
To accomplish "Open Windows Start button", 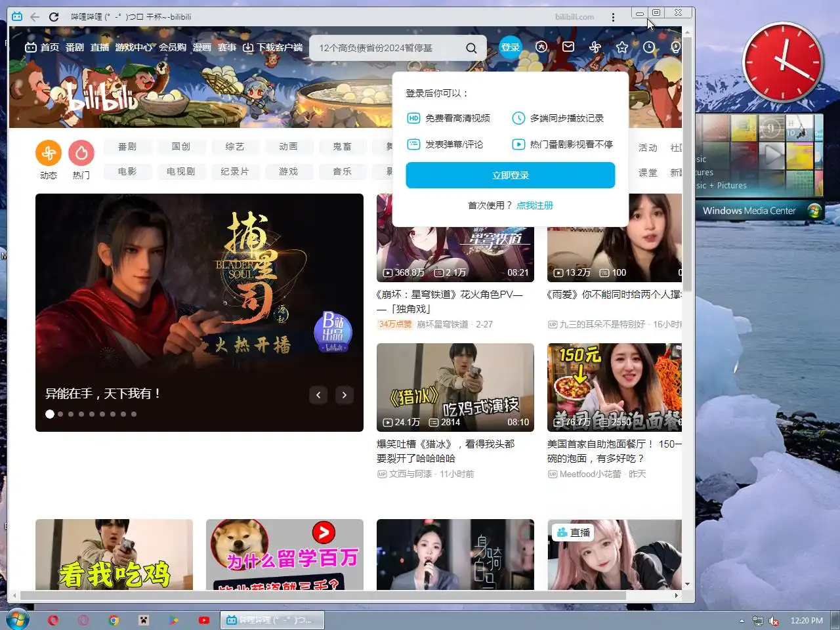I will (x=18, y=619).
